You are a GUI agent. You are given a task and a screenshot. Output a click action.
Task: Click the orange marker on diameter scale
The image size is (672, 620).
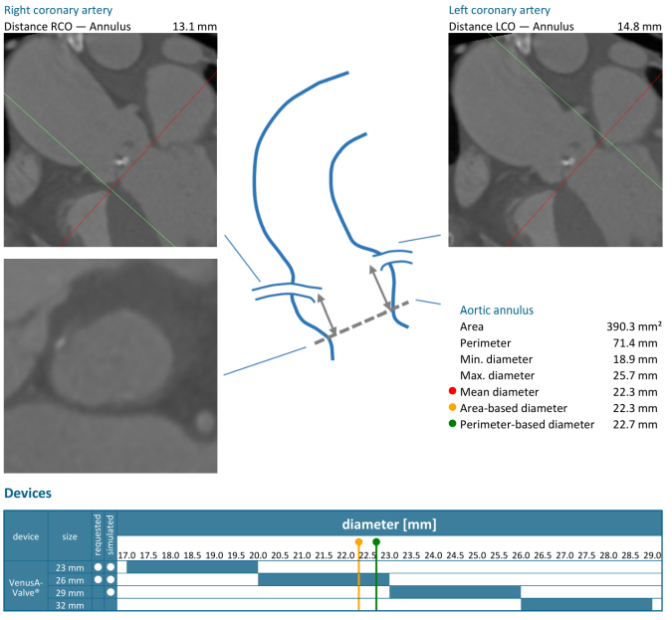(358, 542)
